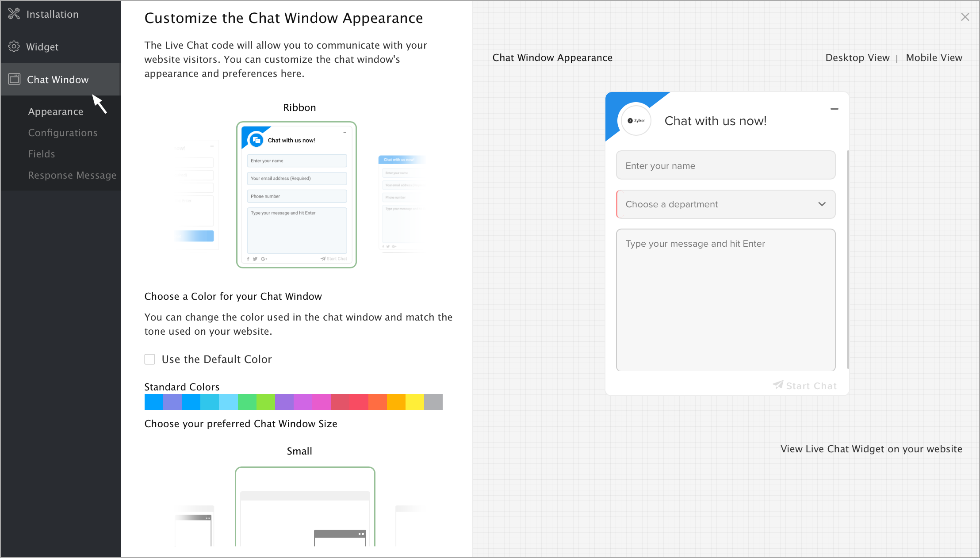Pick the light sky blue color swatch

tap(228, 402)
